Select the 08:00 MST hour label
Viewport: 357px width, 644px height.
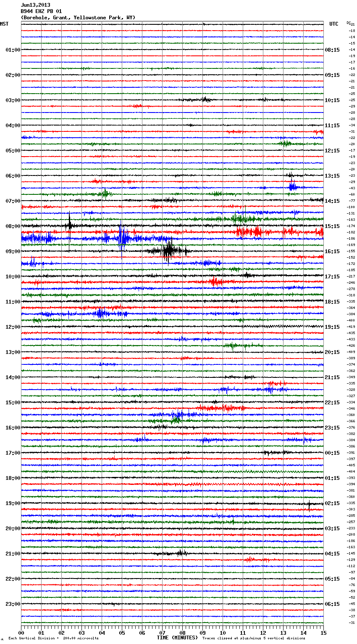(13, 226)
